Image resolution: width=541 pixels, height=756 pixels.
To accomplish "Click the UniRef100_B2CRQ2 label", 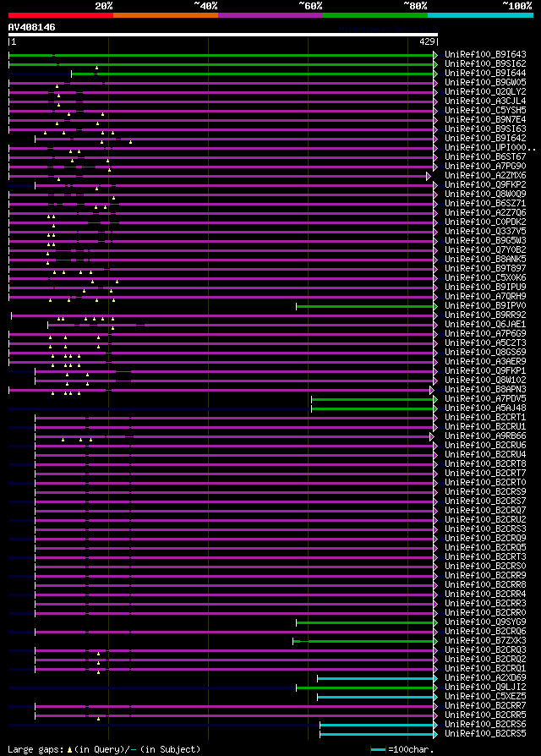I will point(485,659).
